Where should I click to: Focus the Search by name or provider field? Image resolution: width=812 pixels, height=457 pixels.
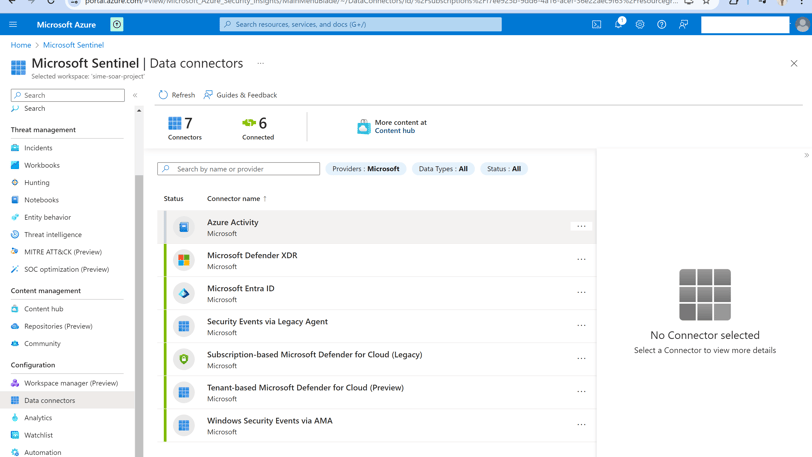pos(238,169)
